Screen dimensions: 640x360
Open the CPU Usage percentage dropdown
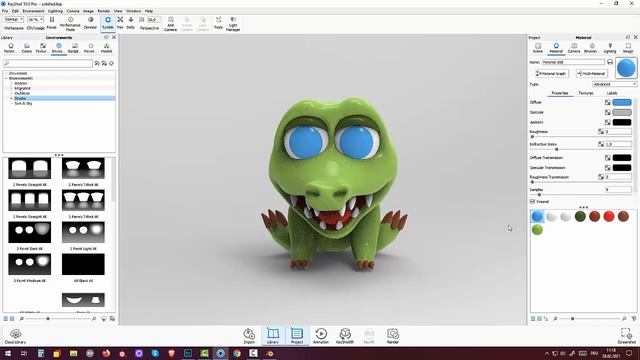pyautogui.click(x=36, y=20)
